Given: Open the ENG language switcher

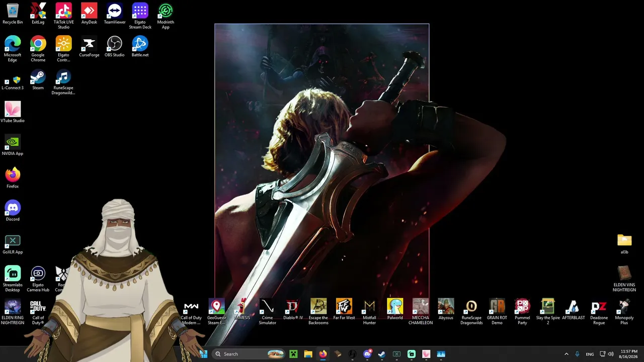Looking at the screenshot, I should (590, 354).
